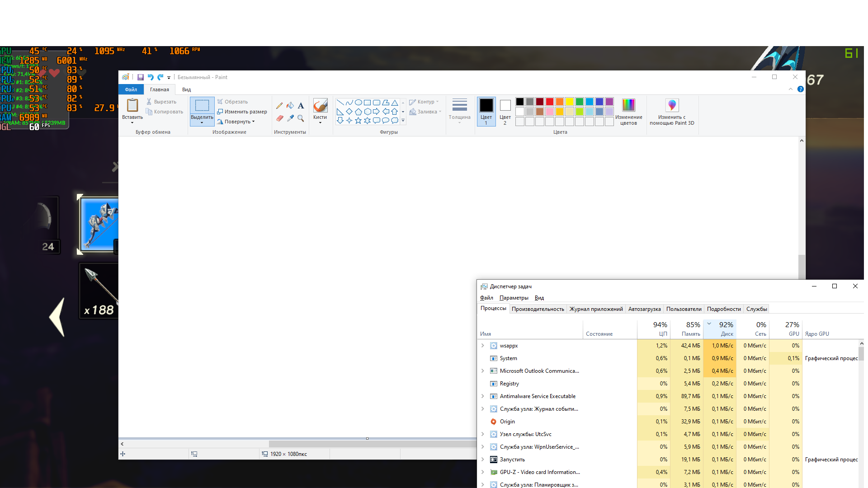Pick the red color swatch in palette
Viewport: 868px width, 488px height.
tap(550, 102)
